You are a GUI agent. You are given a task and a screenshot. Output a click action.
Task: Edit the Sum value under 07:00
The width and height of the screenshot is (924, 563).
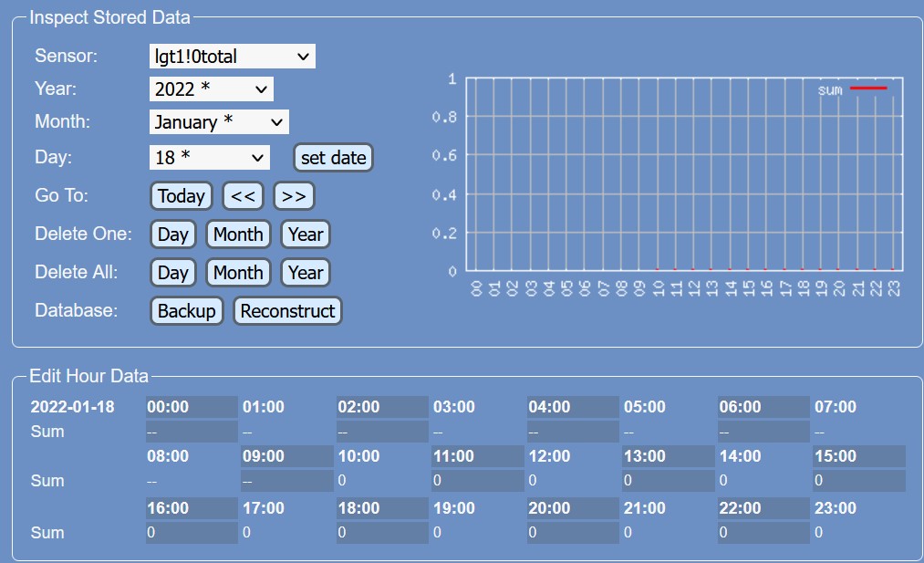859,432
